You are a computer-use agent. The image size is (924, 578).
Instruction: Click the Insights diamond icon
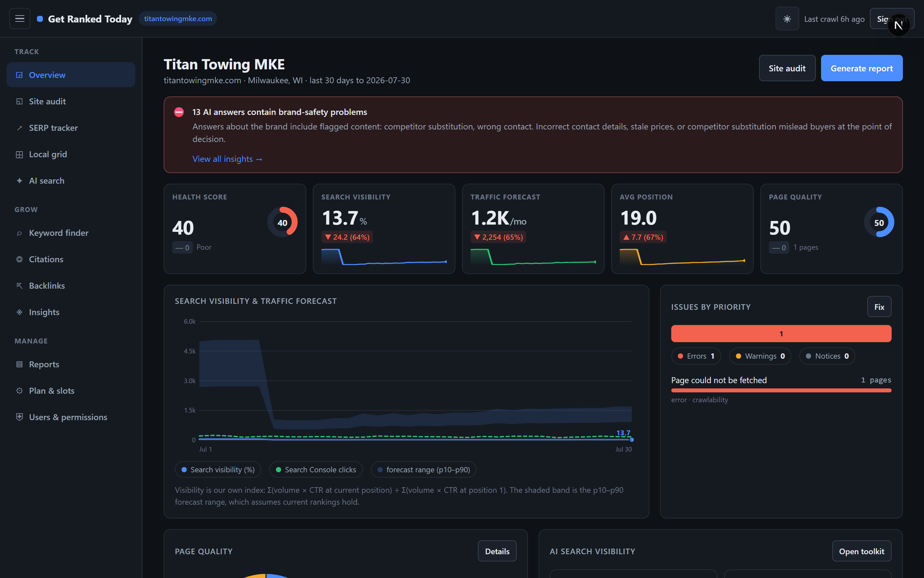(19, 312)
